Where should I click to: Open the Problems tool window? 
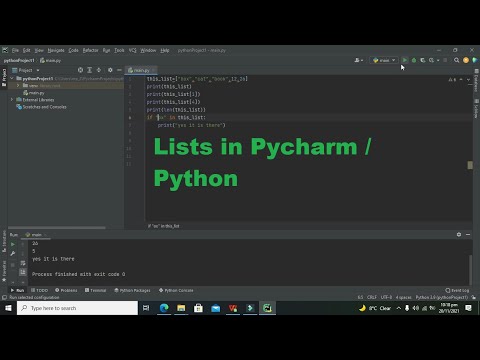click(x=66, y=290)
